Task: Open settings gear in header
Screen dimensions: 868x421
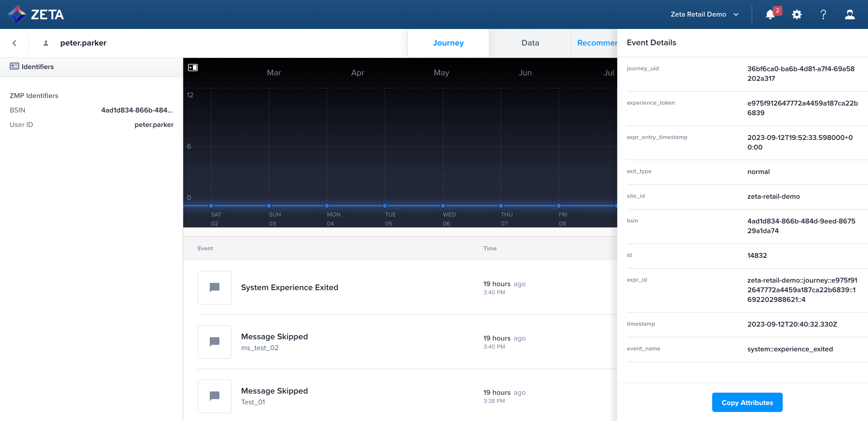Action: [797, 14]
